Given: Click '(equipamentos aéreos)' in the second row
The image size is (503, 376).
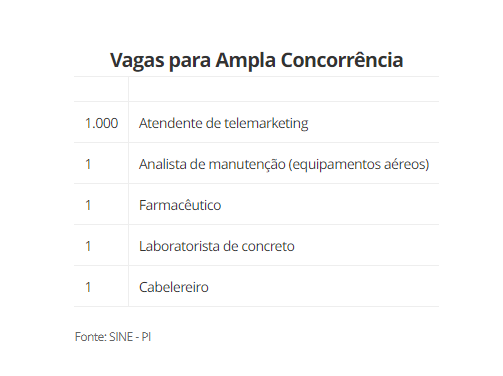Looking at the screenshot, I should (359, 164).
